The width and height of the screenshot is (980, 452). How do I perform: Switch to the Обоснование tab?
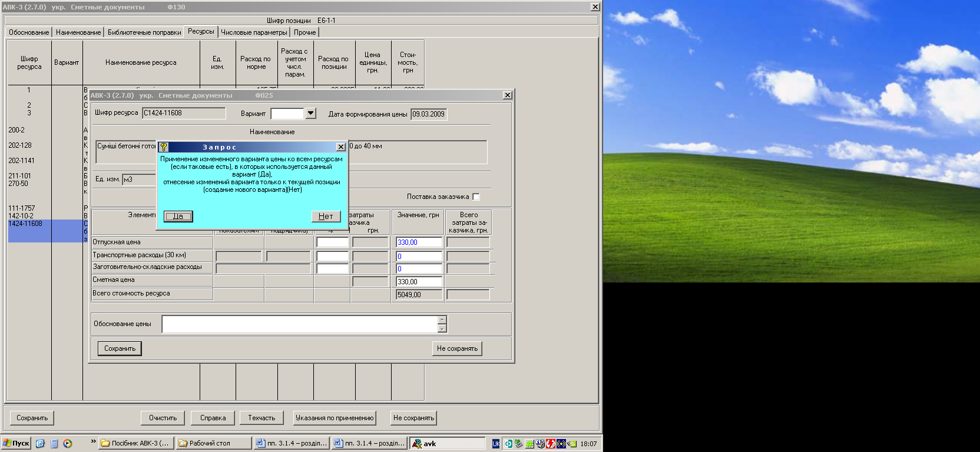(29, 32)
